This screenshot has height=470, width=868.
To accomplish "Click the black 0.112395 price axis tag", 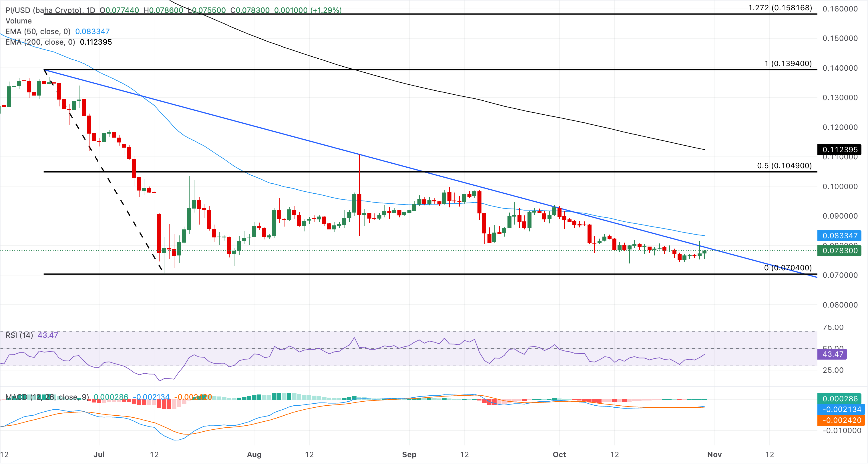I will point(839,149).
